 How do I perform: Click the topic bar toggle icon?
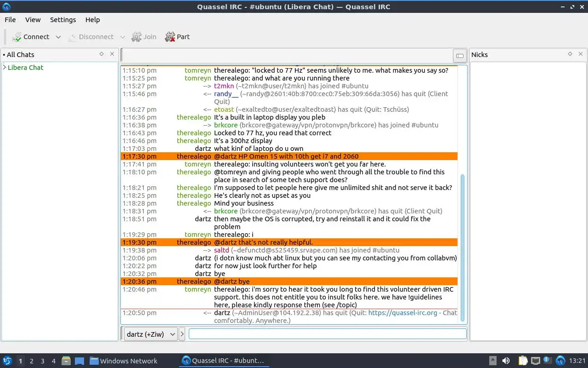pyautogui.click(x=459, y=56)
